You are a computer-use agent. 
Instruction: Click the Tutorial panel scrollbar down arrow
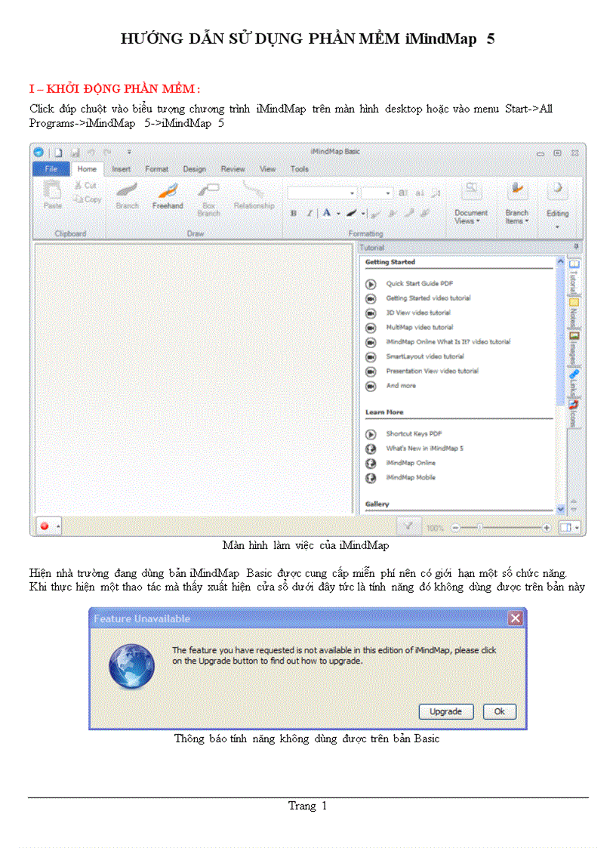point(561,509)
